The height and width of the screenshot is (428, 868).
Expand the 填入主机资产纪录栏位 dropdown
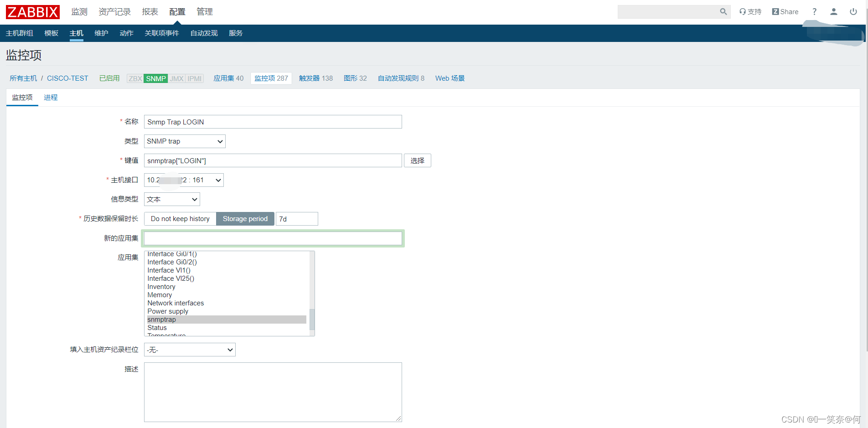[190, 350]
